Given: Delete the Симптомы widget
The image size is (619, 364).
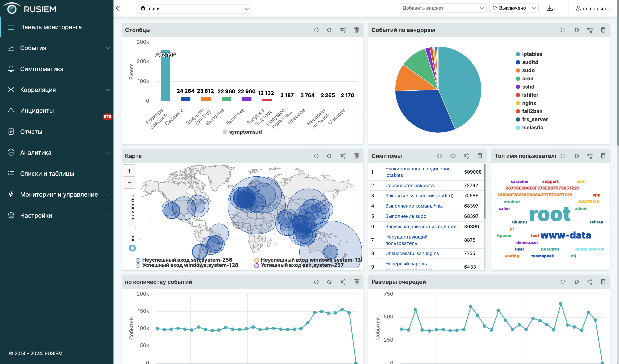Looking at the screenshot, I should click(480, 156).
